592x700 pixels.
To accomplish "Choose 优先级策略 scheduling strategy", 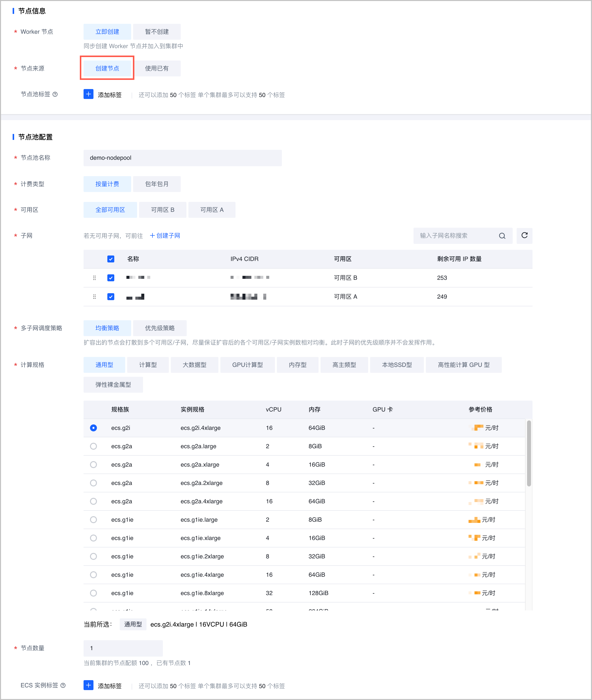I will 160,328.
